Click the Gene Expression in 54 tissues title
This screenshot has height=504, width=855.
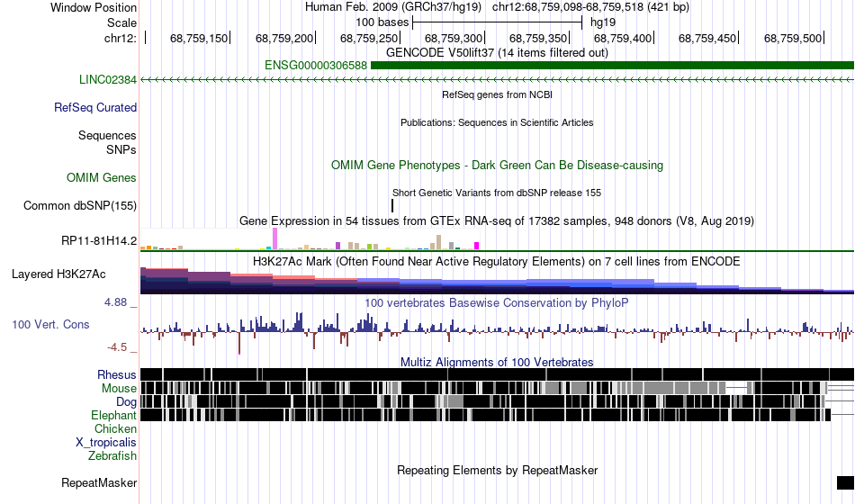pyautogui.click(x=497, y=220)
